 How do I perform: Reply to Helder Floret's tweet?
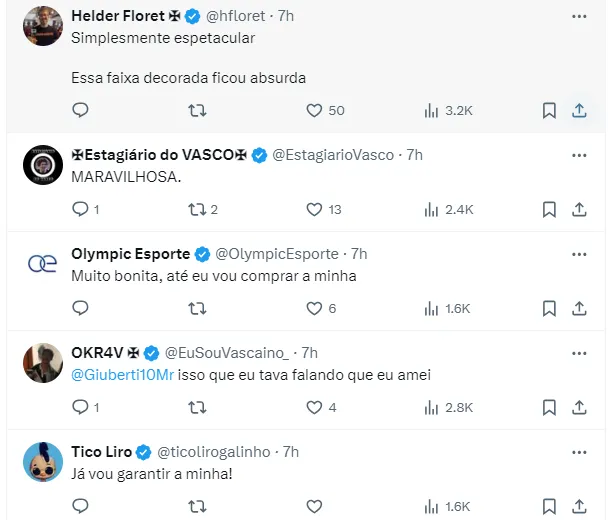pyautogui.click(x=81, y=110)
